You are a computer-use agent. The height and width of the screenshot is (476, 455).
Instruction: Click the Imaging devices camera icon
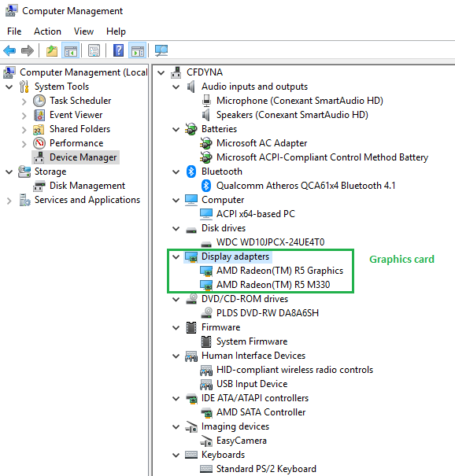191,426
